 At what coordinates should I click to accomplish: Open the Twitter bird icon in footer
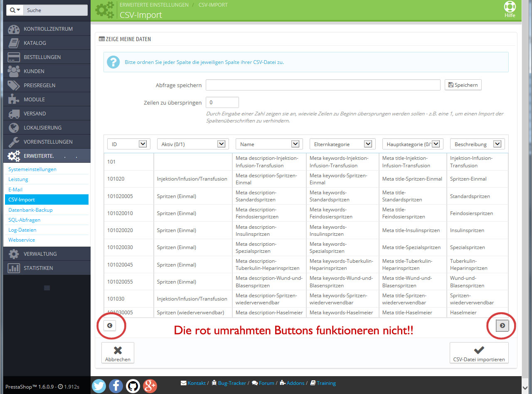[99, 386]
